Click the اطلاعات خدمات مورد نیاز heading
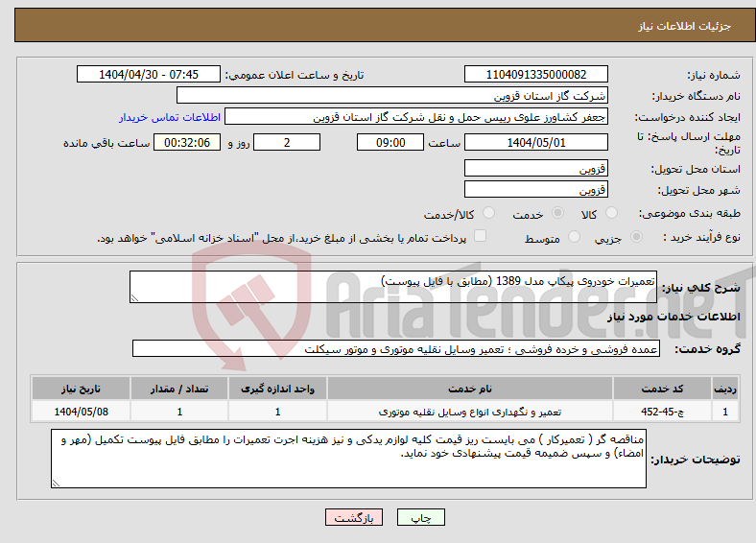This screenshot has width=756, height=543. pyautogui.click(x=673, y=317)
